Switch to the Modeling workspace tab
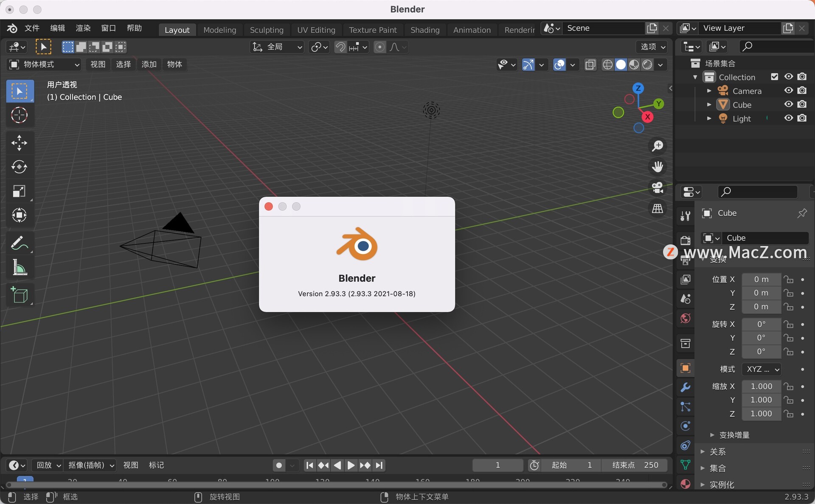815x504 pixels. pyautogui.click(x=219, y=30)
